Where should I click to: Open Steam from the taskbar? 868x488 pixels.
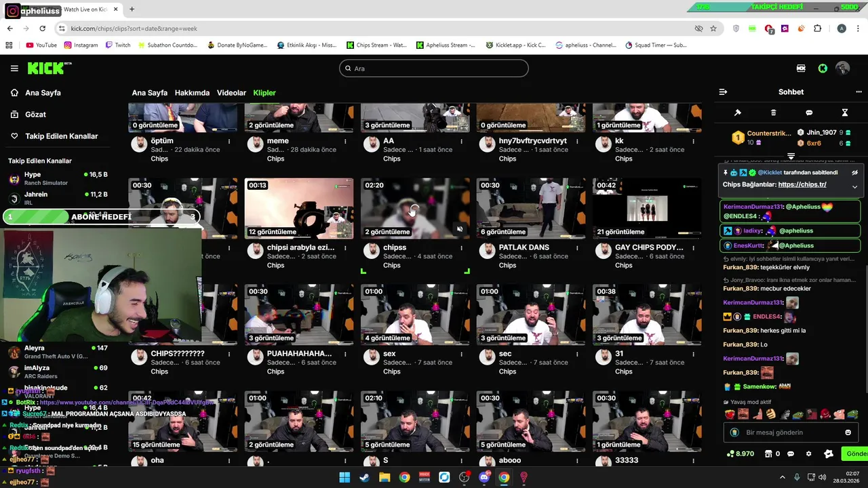tap(364, 477)
